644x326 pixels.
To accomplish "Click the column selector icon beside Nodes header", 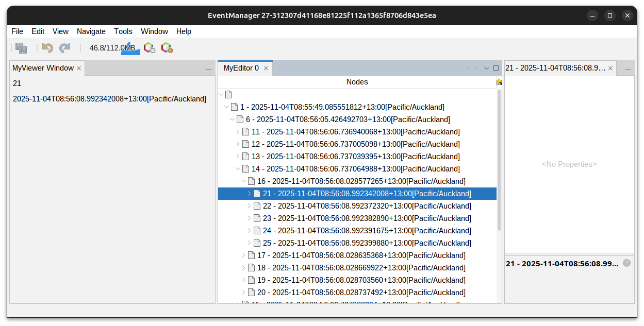I will (x=499, y=82).
